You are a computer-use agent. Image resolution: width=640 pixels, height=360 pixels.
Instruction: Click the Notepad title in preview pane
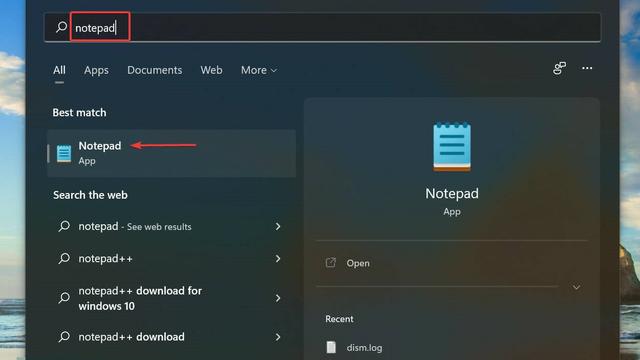click(x=452, y=193)
